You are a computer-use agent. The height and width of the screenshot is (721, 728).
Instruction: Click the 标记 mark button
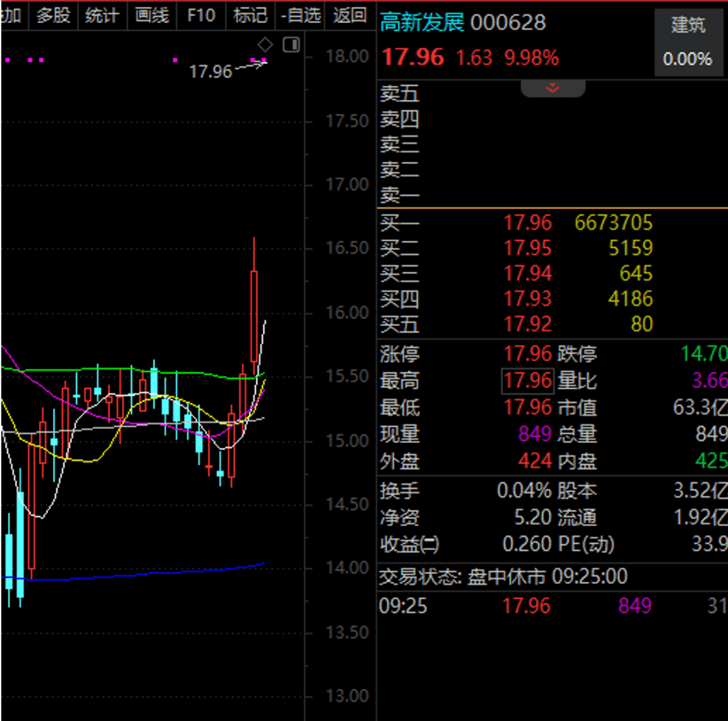(x=250, y=15)
